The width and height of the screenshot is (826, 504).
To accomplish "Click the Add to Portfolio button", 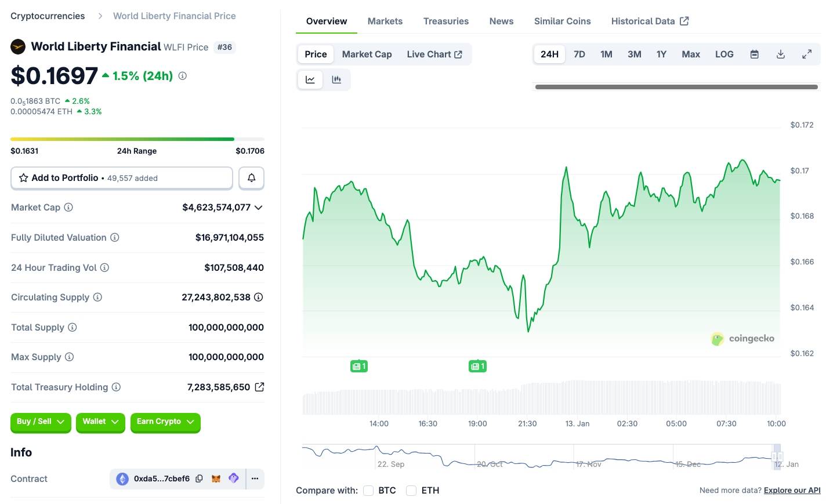I will point(122,178).
